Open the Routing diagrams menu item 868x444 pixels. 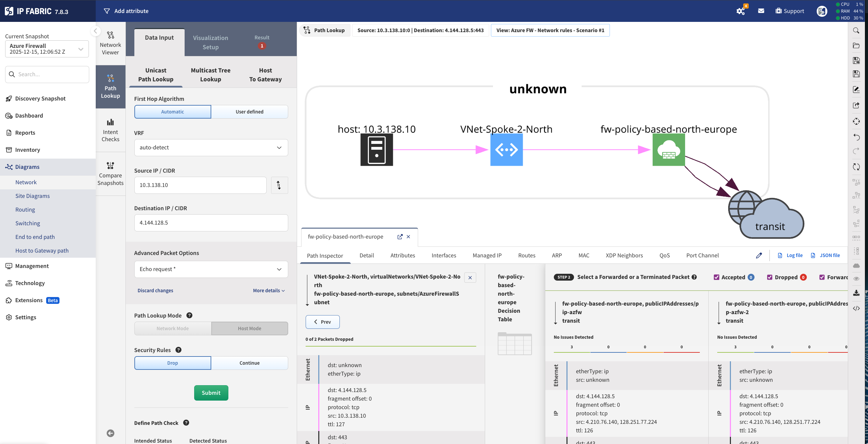click(x=25, y=210)
